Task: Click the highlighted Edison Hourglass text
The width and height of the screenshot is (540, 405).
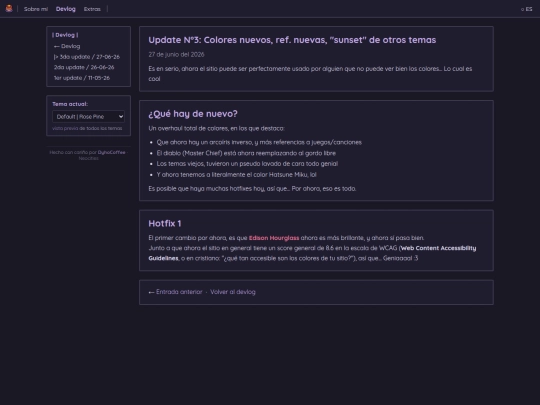Action: pyautogui.click(x=274, y=238)
